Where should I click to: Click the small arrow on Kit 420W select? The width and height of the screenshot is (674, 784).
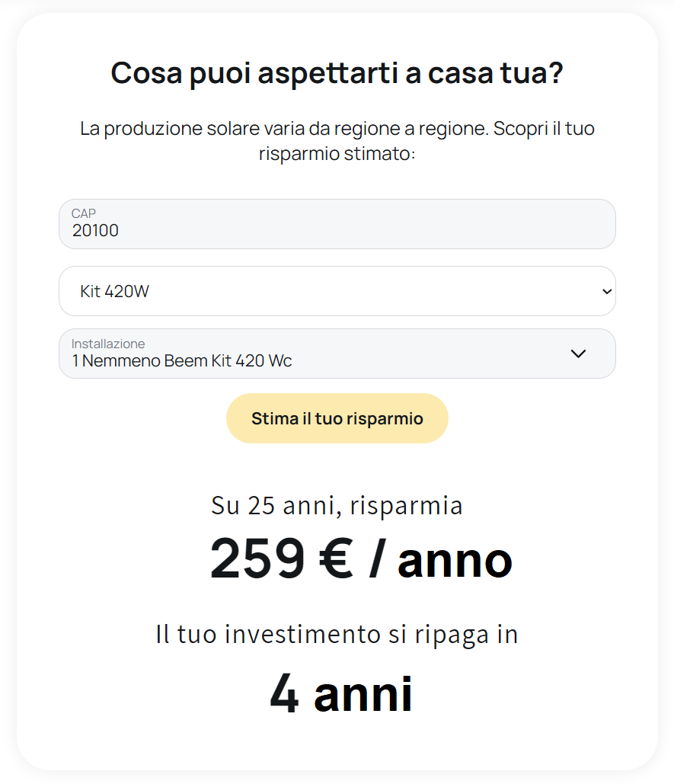coord(606,291)
